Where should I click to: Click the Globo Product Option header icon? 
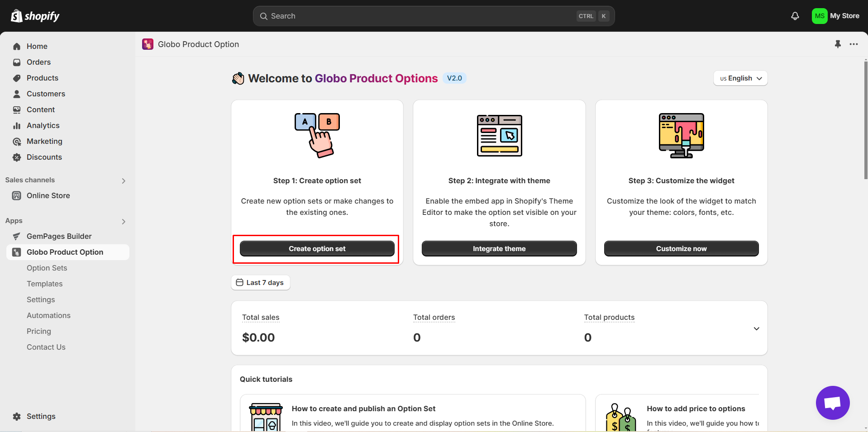pyautogui.click(x=148, y=44)
